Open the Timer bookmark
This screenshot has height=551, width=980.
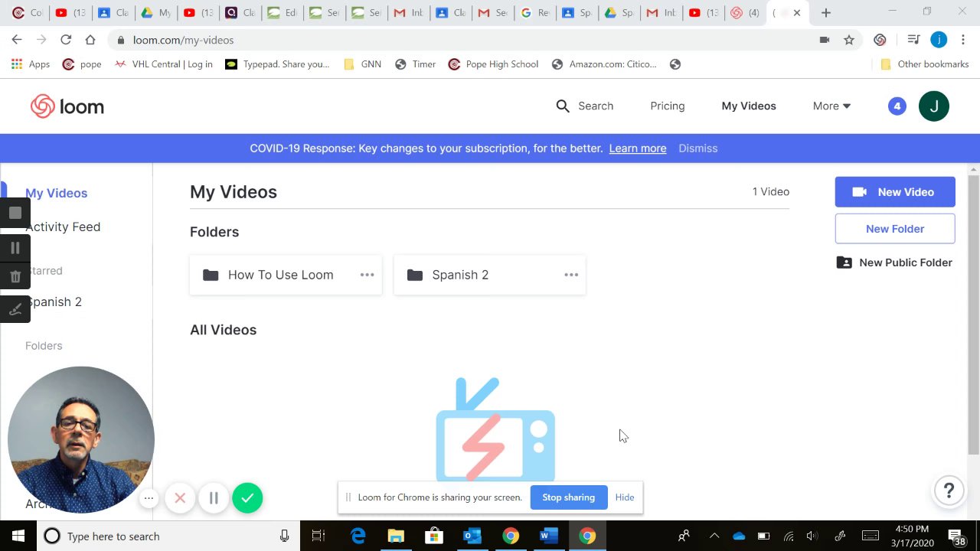(415, 64)
